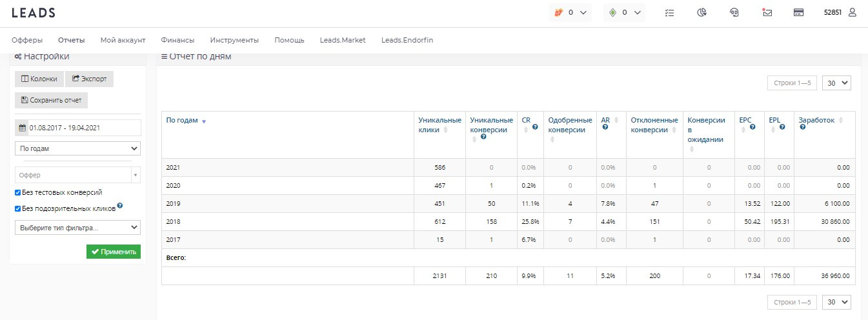Open support via the headset icon

pyautogui.click(x=734, y=12)
